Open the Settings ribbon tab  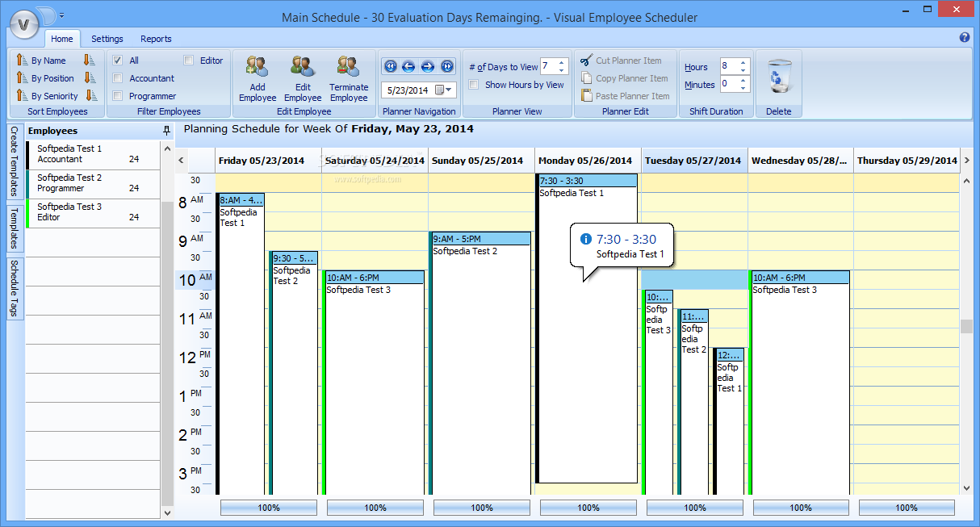click(107, 39)
